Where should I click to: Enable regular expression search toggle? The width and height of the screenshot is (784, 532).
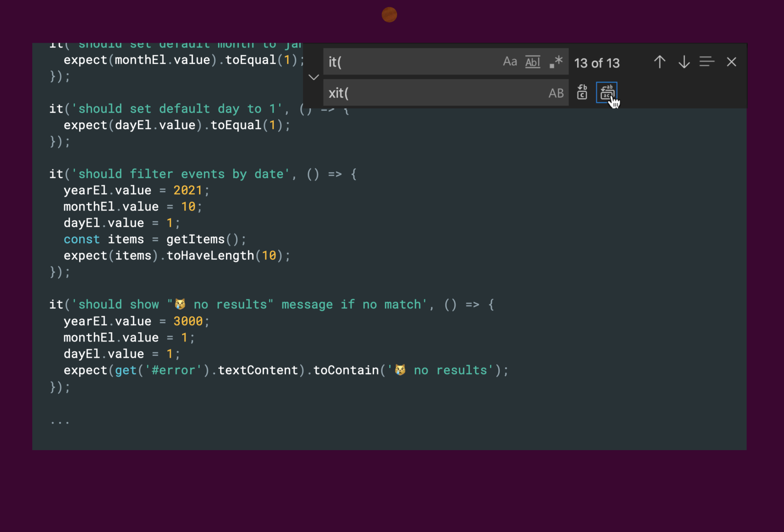tap(556, 62)
